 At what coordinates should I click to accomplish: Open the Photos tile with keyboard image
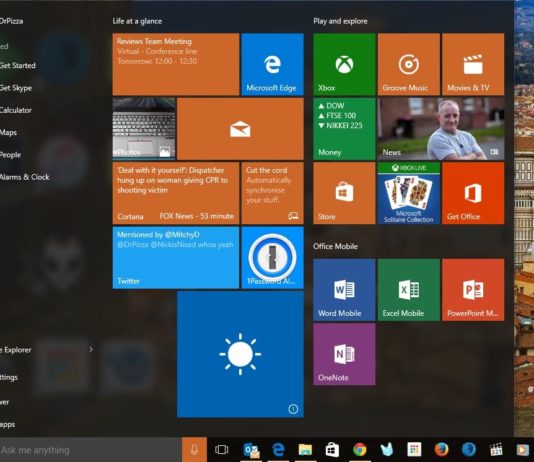click(x=144, y=129)
